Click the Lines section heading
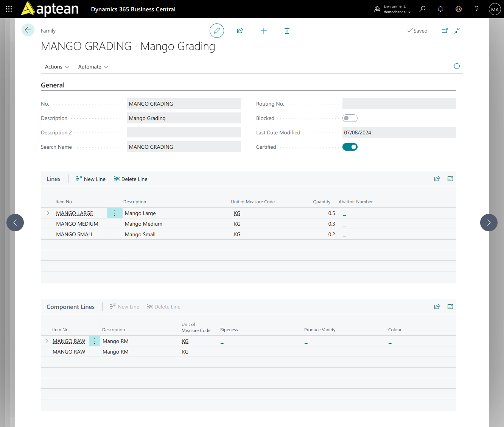Image resolution: width=504 pixels, height=427 pixels. point(53,179)
